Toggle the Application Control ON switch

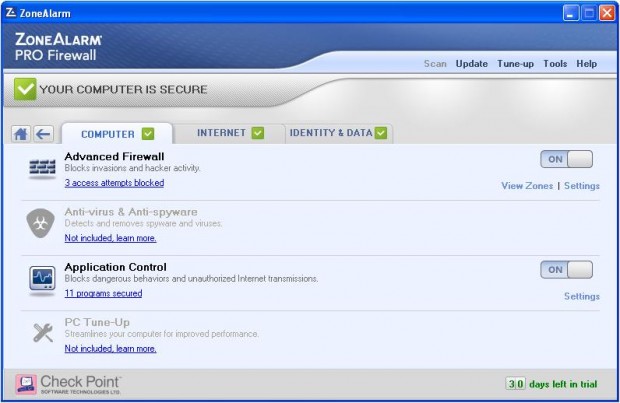[x=566, y=270]
